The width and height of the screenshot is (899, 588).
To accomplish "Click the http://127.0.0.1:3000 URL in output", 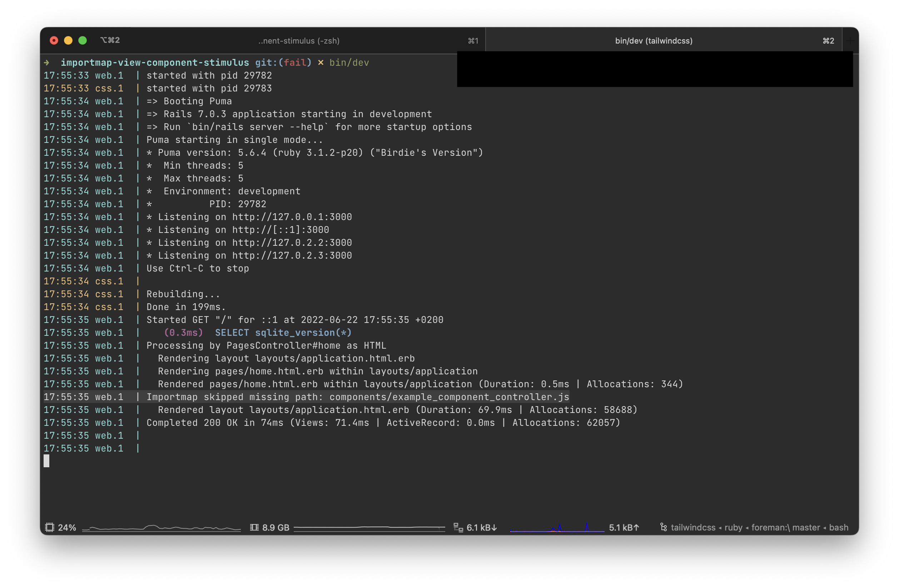I will (292, 217).
